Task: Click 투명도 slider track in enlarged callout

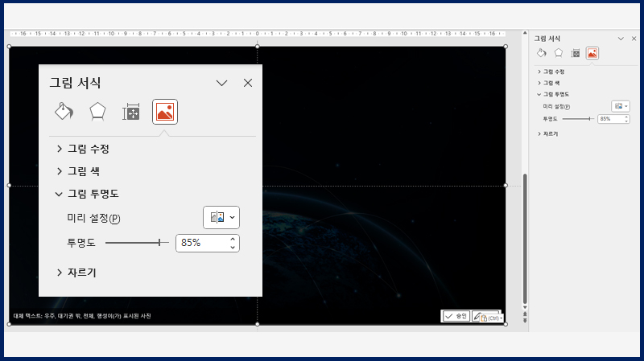Action: tap(137, 243)
